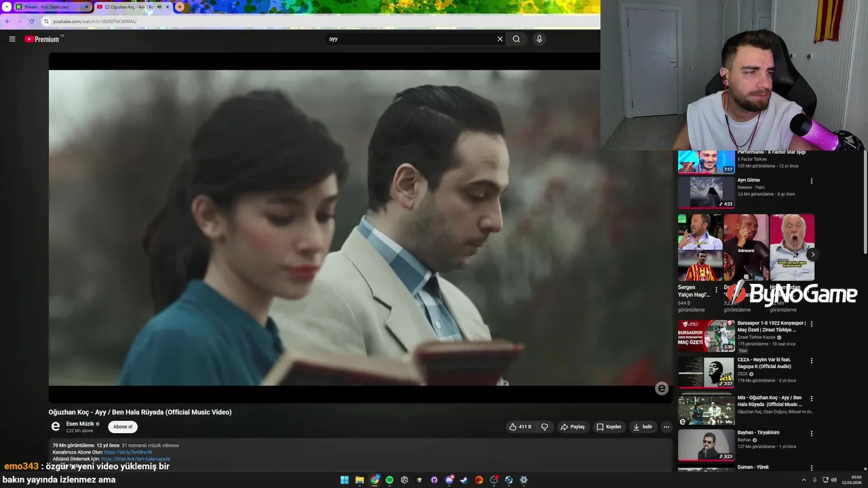Open more actions ellipsis beside İndir
The height and width of the screenshot is (488, 868).
coord(667,427)
